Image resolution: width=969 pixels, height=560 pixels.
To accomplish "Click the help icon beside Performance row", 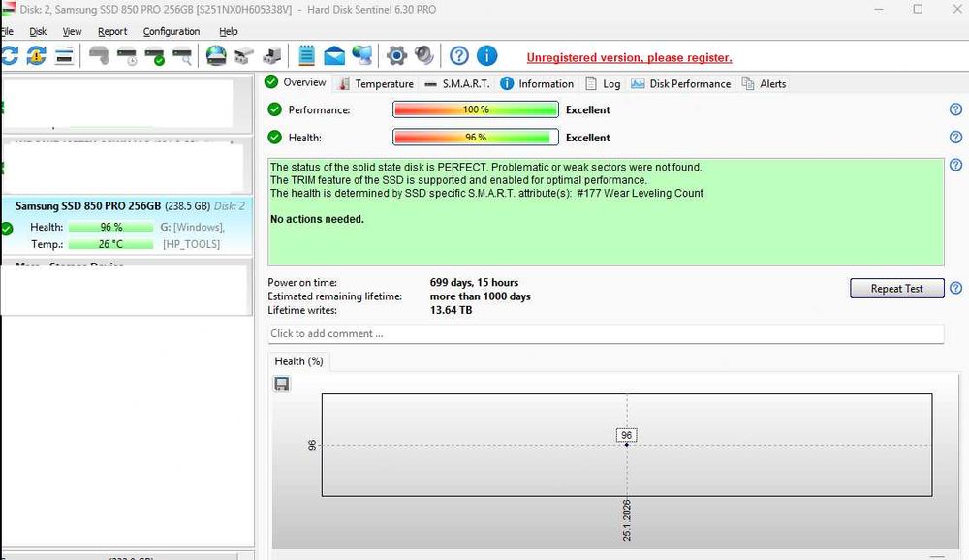I will click(x=956, y=109).
